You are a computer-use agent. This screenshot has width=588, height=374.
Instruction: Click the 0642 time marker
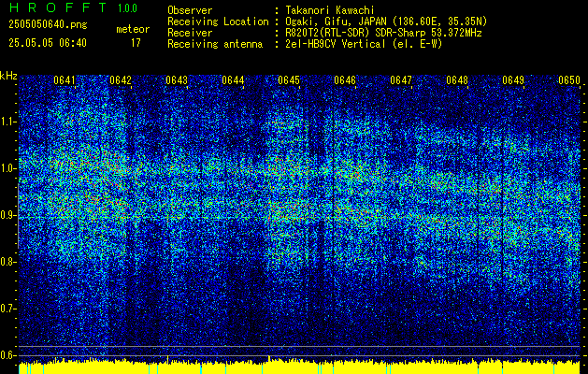click(121, 80)
